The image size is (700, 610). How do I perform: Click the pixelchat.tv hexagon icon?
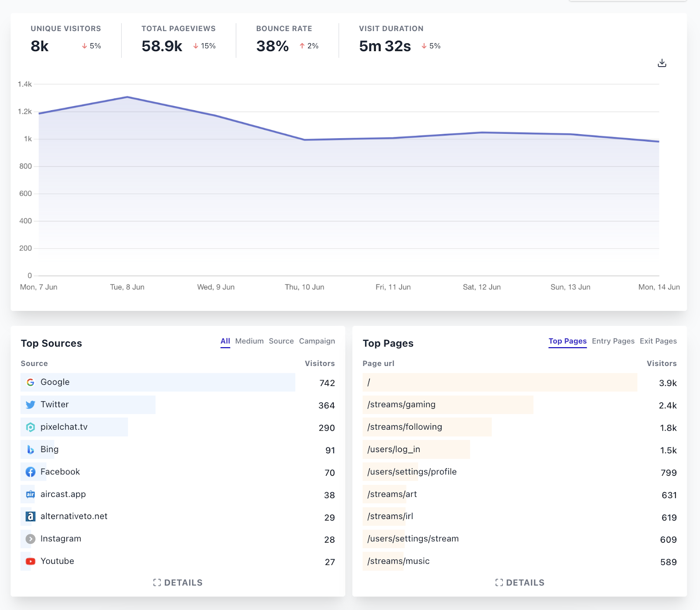pos(30,427)
